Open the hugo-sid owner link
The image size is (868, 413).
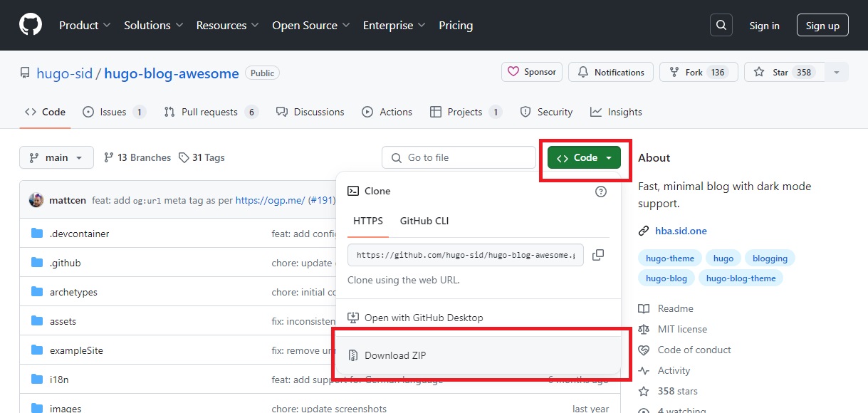click(x=65, y=73)
